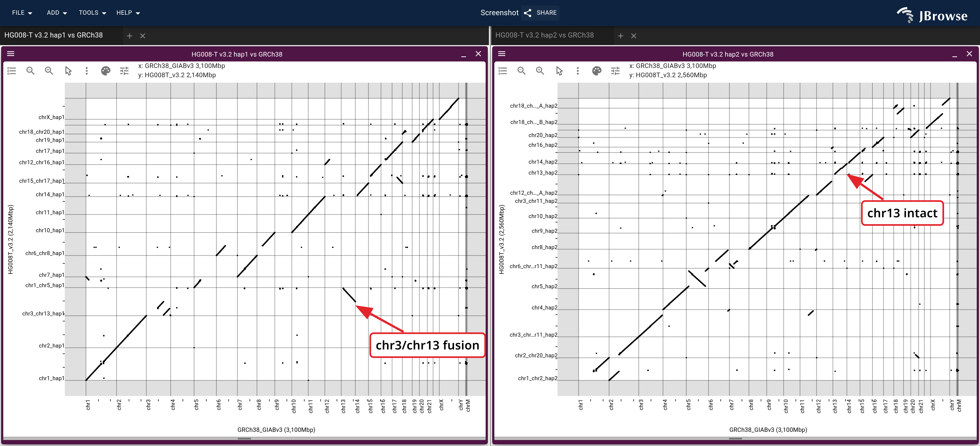Select cursor mode in hap1 dotplot
This screenshot has height=446, width=980.
[x=68, y=71]
